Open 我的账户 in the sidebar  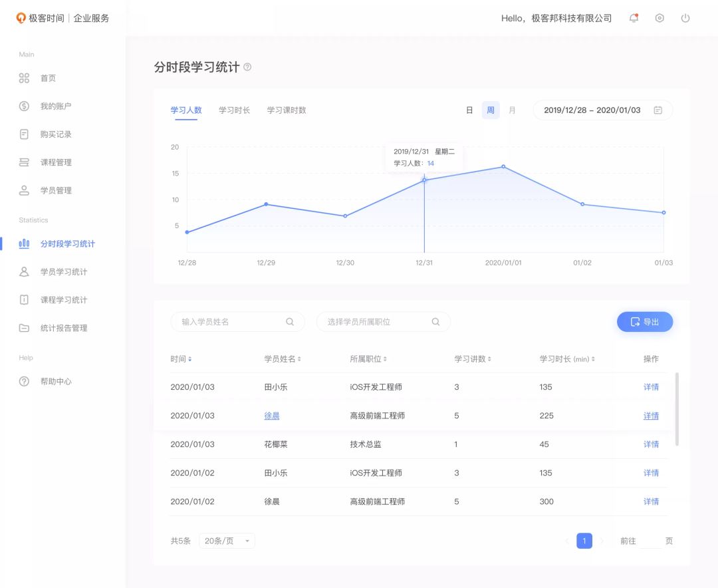click(56, 106)
